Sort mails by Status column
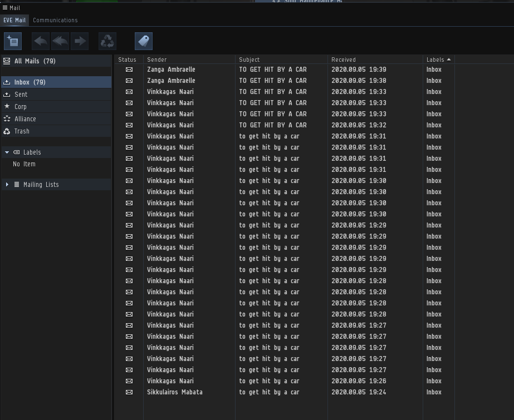 click(127, 60)
